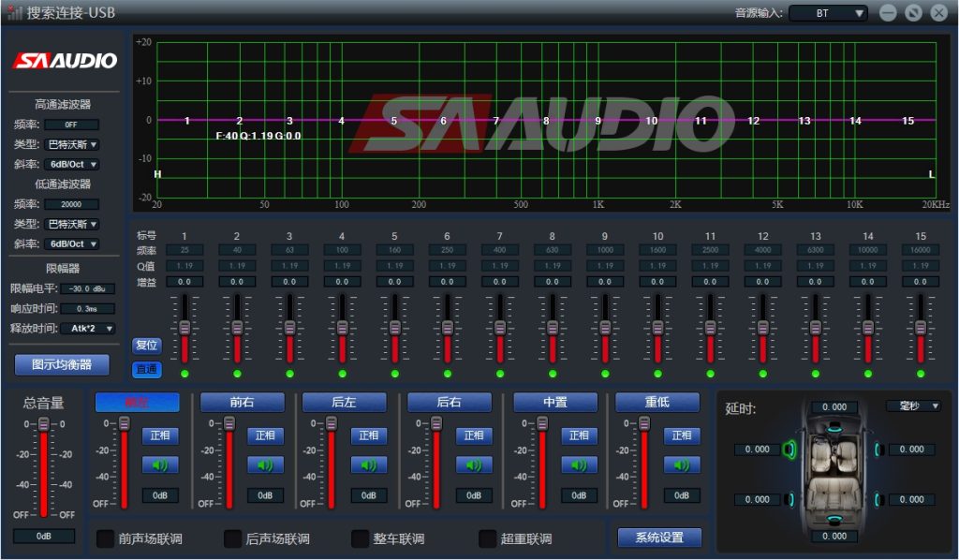Select the center speaker atop car diagram
The width and height of the screenshot is (959, 560).
pos(834,427)
